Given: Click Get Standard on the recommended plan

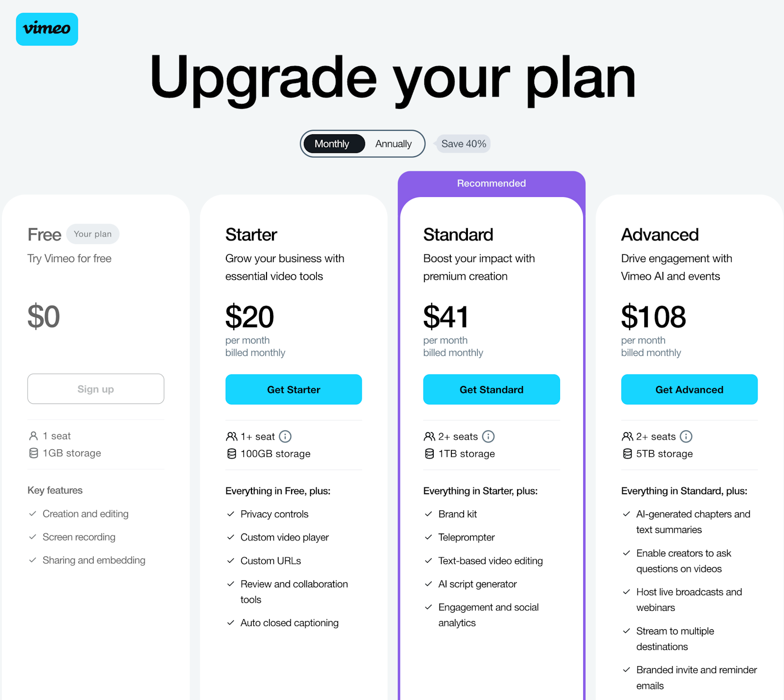Looking at the screenshot, I should click(x=491, y=389).
